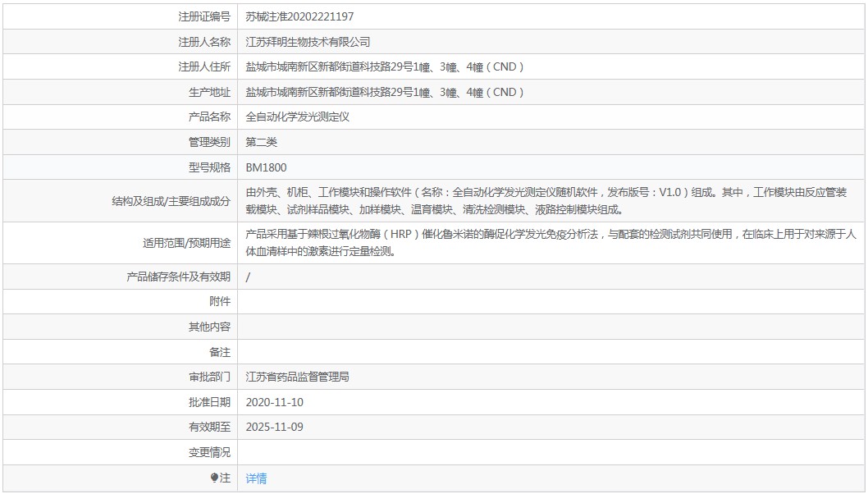Viewport: 868px width, 494px height.
Task: Click the 注册人住所 address value
Action: tap(385, 67)
